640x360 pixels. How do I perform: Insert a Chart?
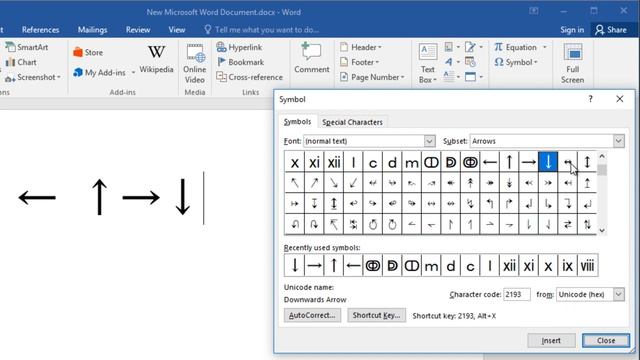pyautogui.click(x=21, y=62)
